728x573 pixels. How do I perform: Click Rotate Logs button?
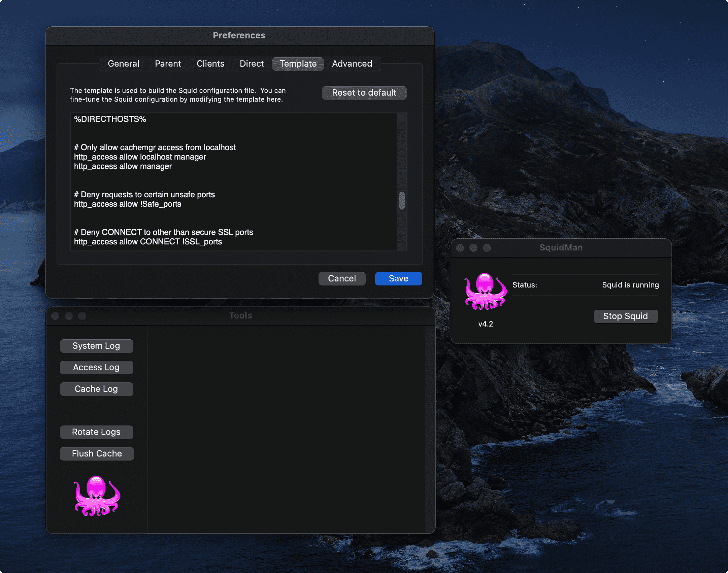[x=96, y=432]
